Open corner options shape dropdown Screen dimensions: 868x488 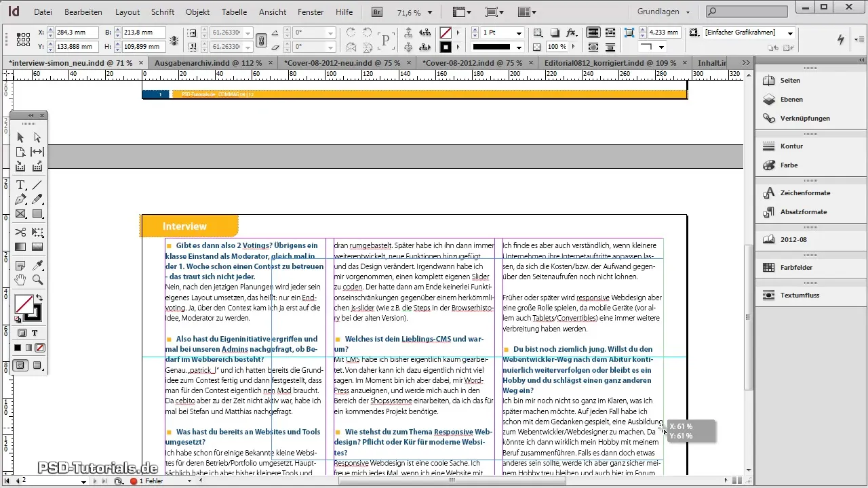pos(661,47)
